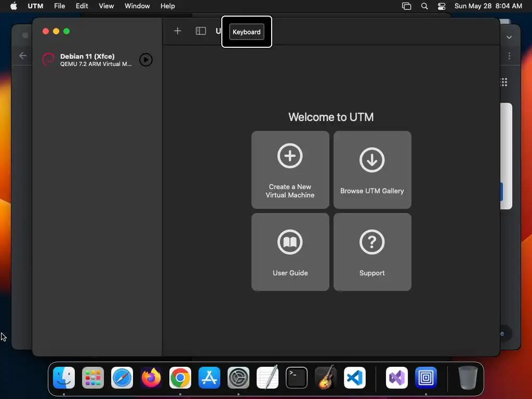532x399 pixels.
Task: Launch GarageBand from the Dock
Action: [x=326, y=377]
